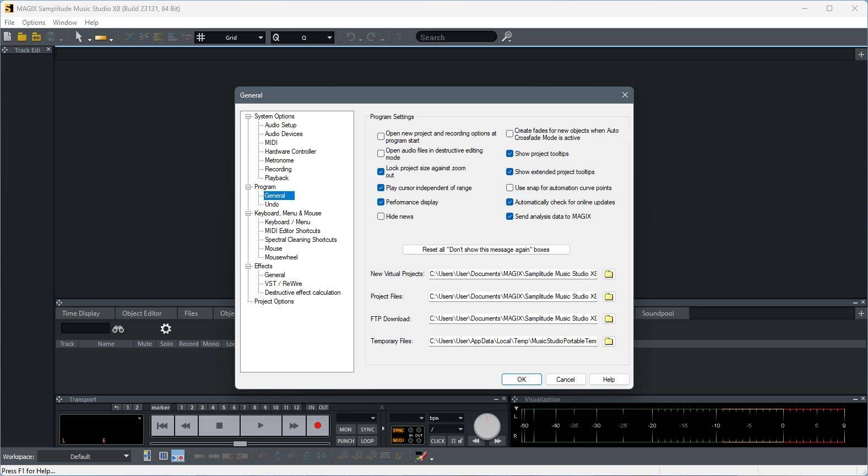
Task: Toggle the grid snap hash icon
Action: [201, 37]
